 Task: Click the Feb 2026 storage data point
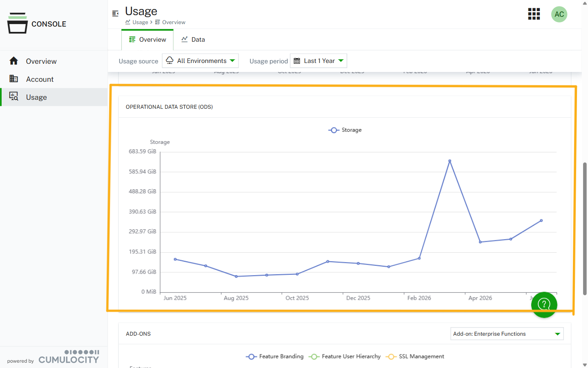click(x=419, y=258)
